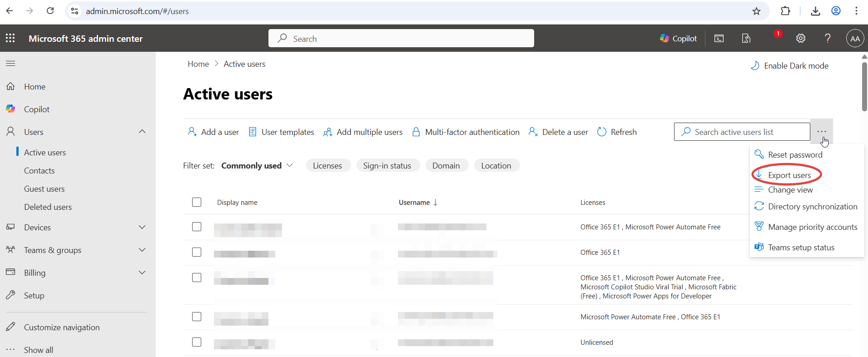Focus the Search active users list field
This screenshot has height=357, width=868.
click(742, 132)
